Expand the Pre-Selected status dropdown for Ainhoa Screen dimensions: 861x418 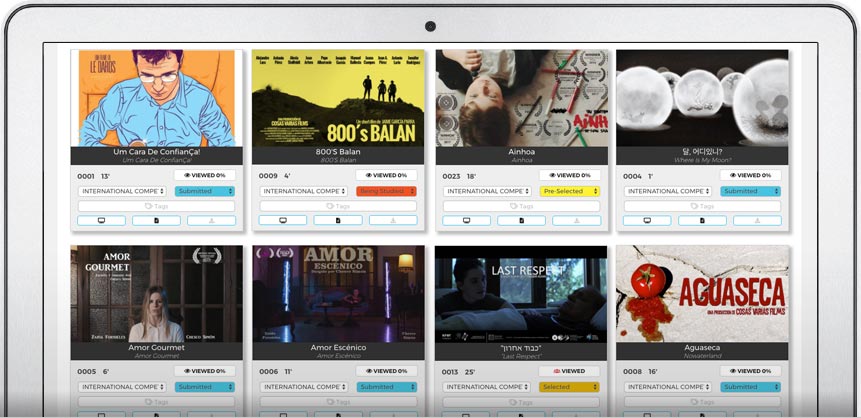click(x=569, y=191)
